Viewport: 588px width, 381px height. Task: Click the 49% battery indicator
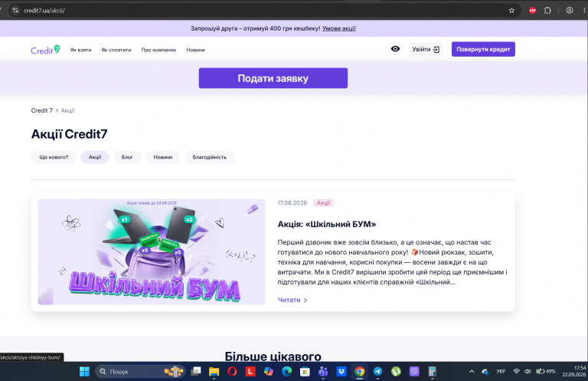(x=546, y=371)
